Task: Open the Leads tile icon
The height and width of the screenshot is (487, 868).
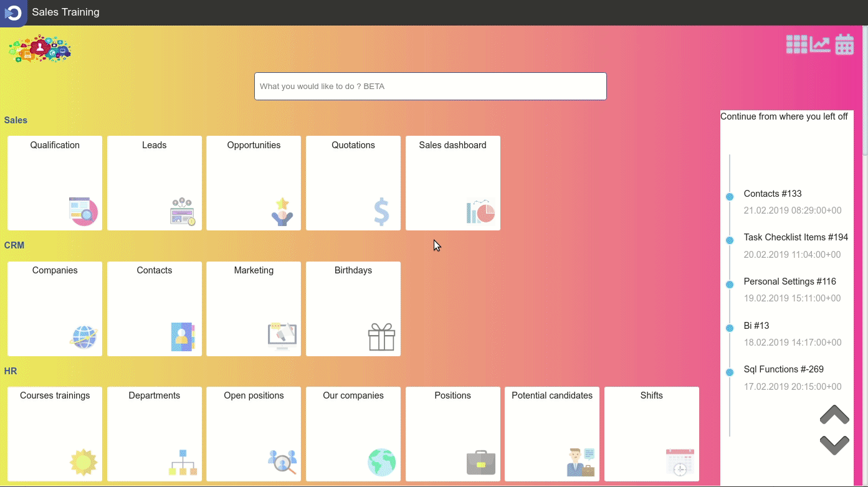Action: tap(183, 212)
